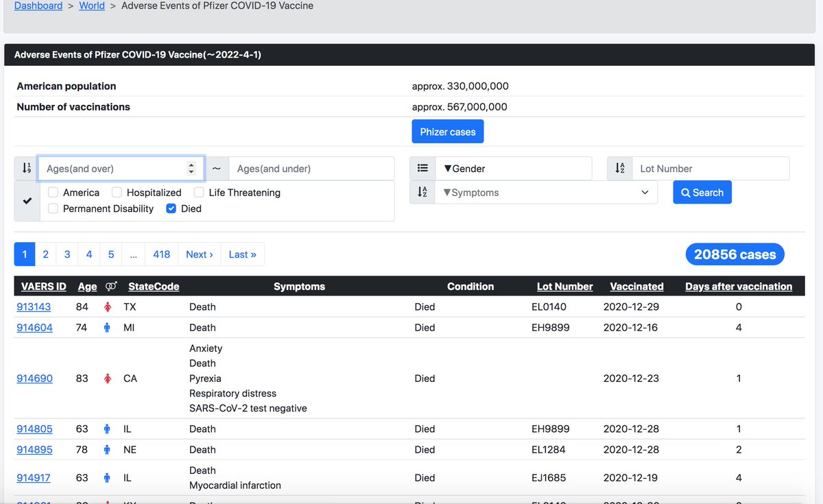This screenshot has width=823, height=504.
Task: Click the male icon in row 914604
Action: coord(107,328)
